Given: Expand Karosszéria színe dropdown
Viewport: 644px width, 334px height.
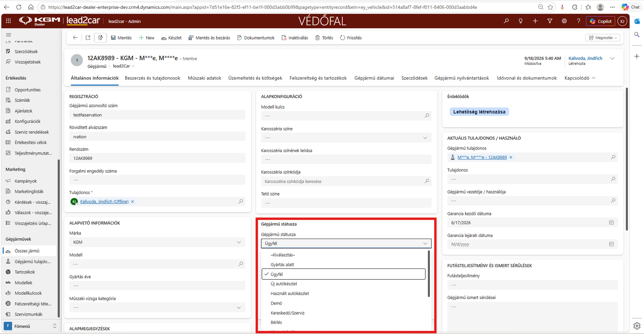Looking at the screenshot, I should pyautogui.click(x=425, y=138).
